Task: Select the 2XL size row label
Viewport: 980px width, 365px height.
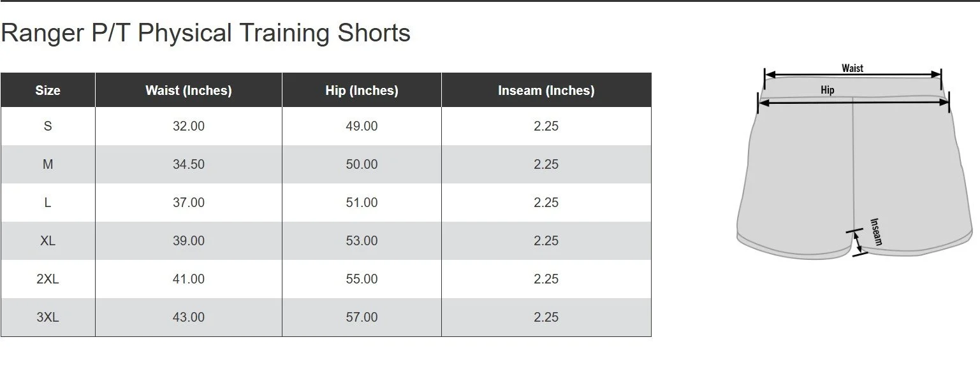Action: (48, 279)
